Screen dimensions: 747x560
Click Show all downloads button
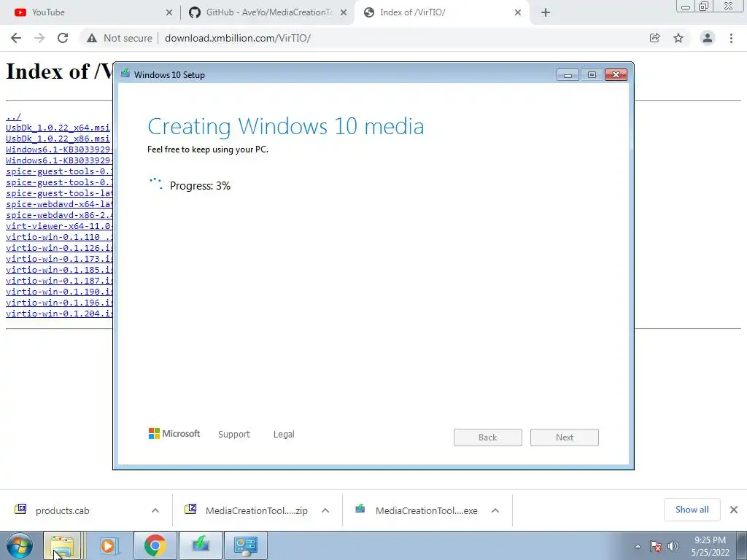tap(692, 510)
